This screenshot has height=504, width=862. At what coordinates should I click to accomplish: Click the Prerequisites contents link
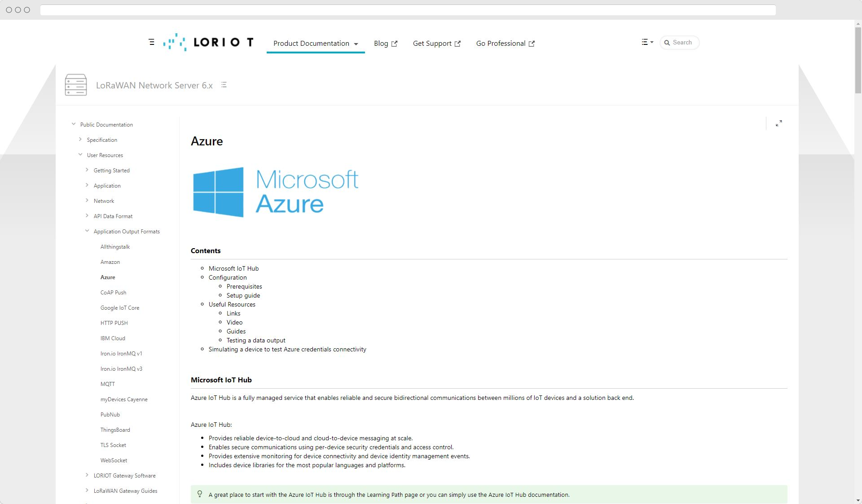pos(244,286)
